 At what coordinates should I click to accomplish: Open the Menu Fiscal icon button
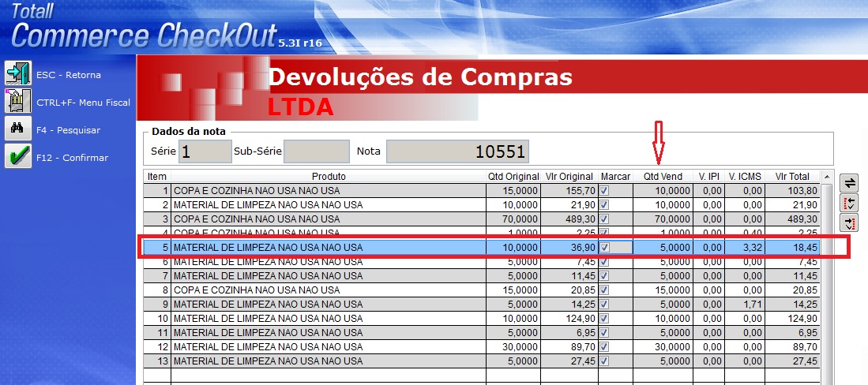point(18,101)
